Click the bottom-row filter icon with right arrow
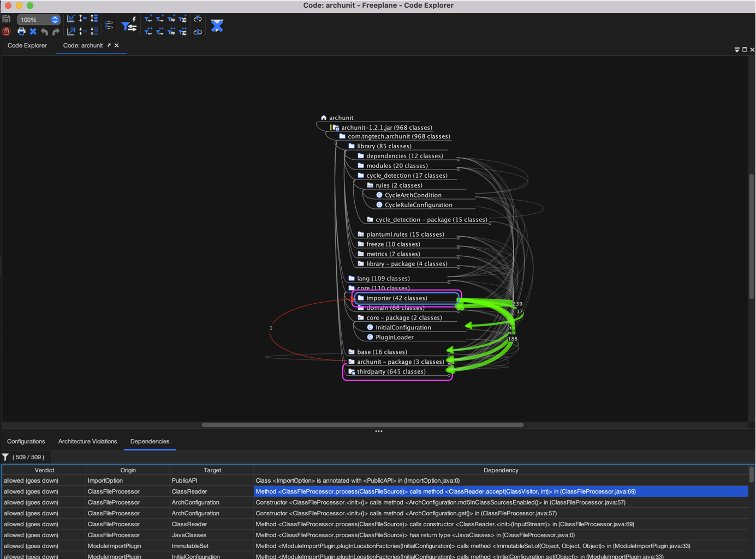The width and height of the screenshot is (756, 559). pos(160,32)
